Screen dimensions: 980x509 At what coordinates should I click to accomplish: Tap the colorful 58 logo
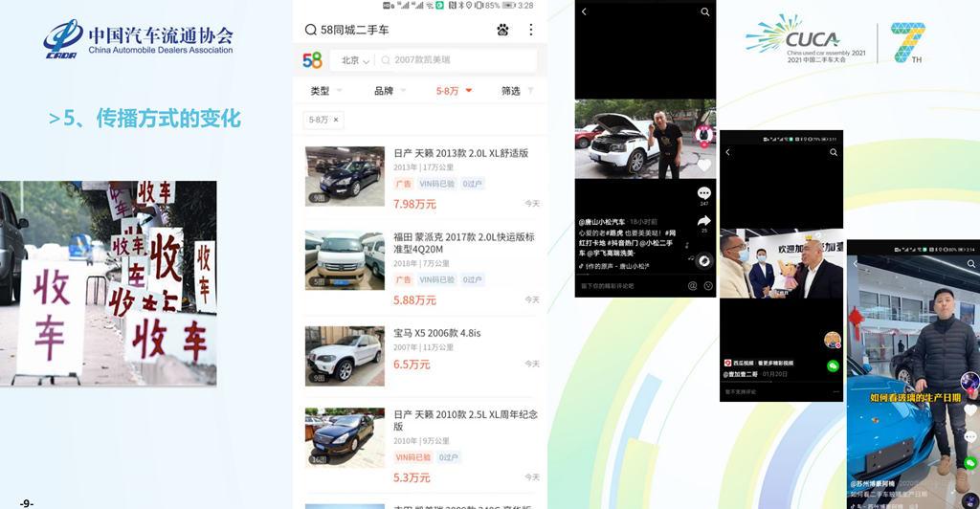(312, 60)
